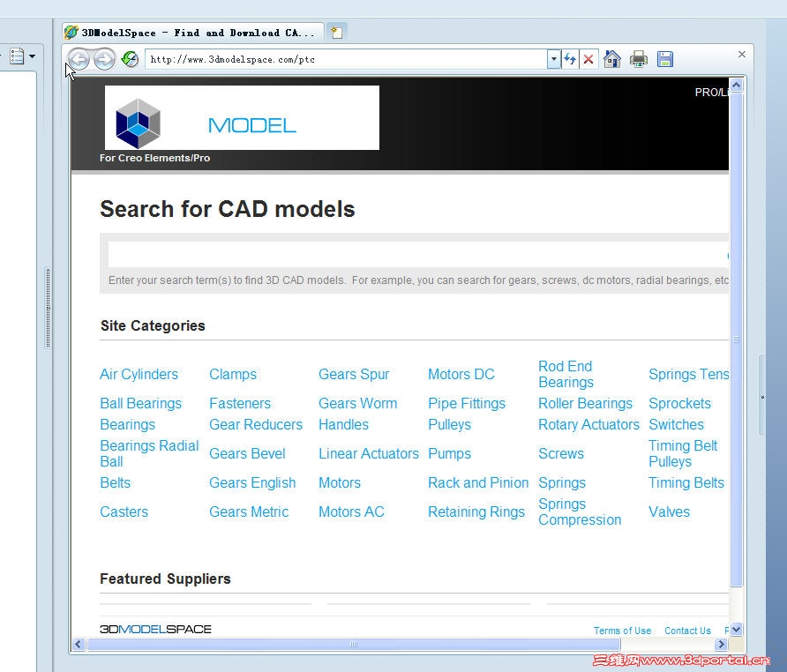
Task: Stop loading with the red X icon
Action: click(x=588, y=59)
